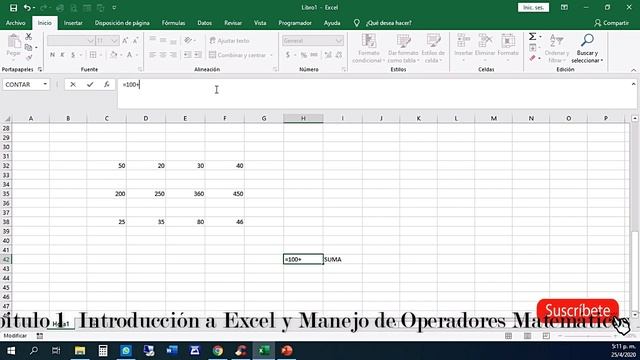Increase font size with large A
This screenshot has height=360, width=640.
125,40
